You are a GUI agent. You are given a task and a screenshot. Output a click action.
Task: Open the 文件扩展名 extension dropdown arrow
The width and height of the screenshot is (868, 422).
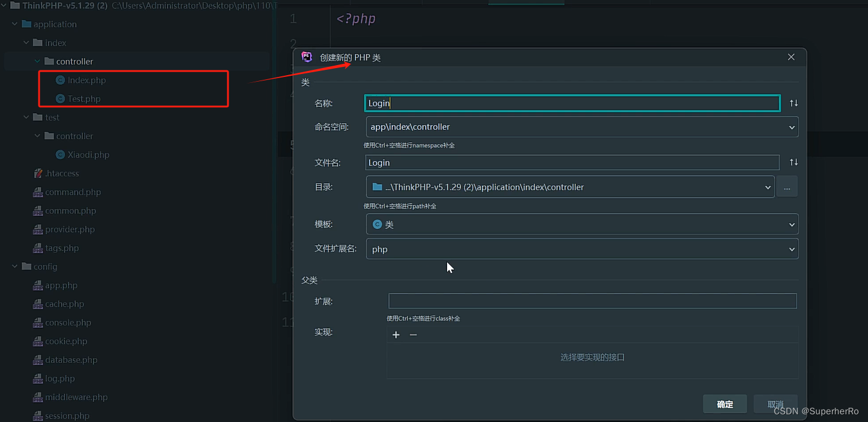coord(792,249)
